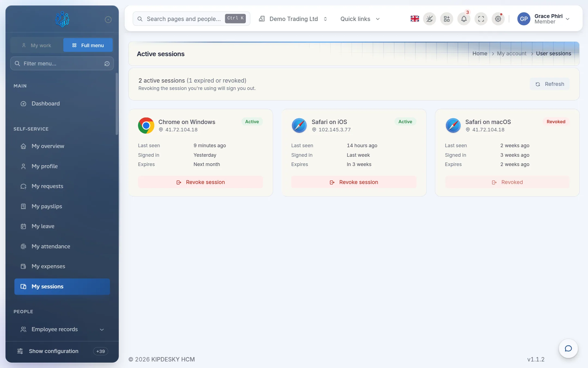The image size is (588, 368).
Task: Go to Home breadcrumb link
Action: click(x=480, y=53)
